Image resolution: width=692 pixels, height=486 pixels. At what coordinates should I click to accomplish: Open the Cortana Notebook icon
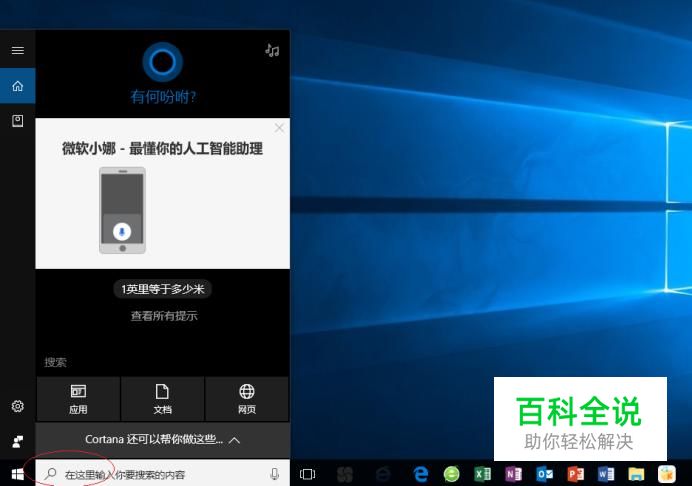[18, 121]
